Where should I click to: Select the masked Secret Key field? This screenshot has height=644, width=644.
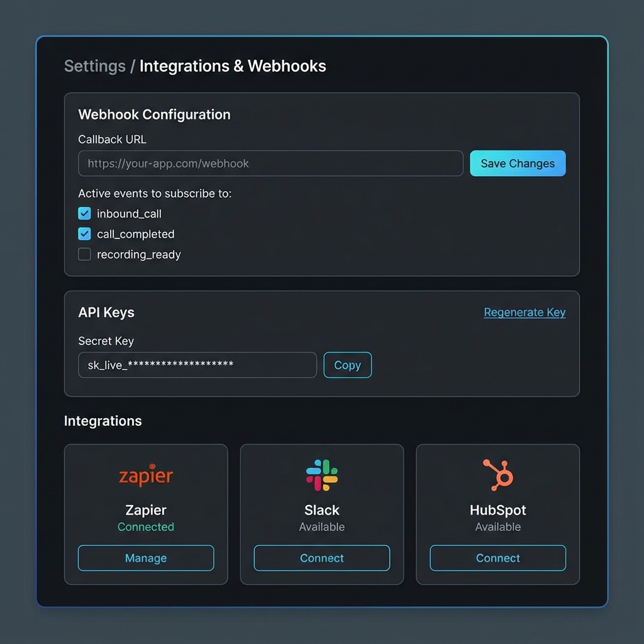(197, 365)
